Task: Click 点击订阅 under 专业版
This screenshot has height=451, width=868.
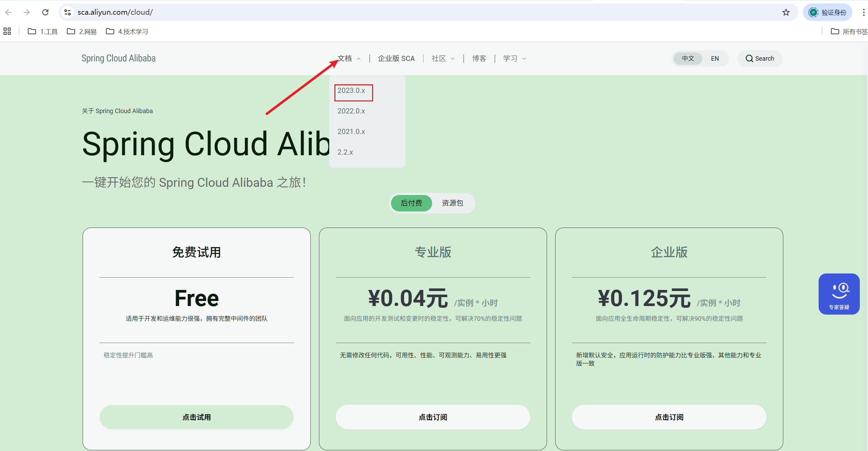Action: click(433, 417)
